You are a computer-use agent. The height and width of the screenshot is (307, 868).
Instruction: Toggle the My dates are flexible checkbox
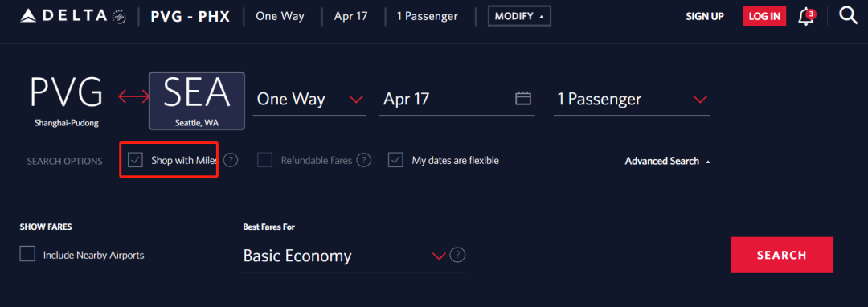[395, 161]
